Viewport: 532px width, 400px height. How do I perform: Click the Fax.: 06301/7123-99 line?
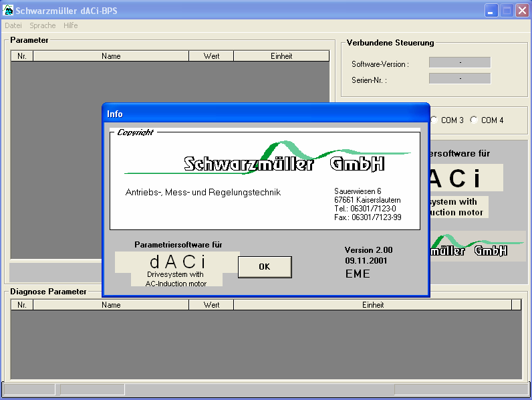(368, 217)
